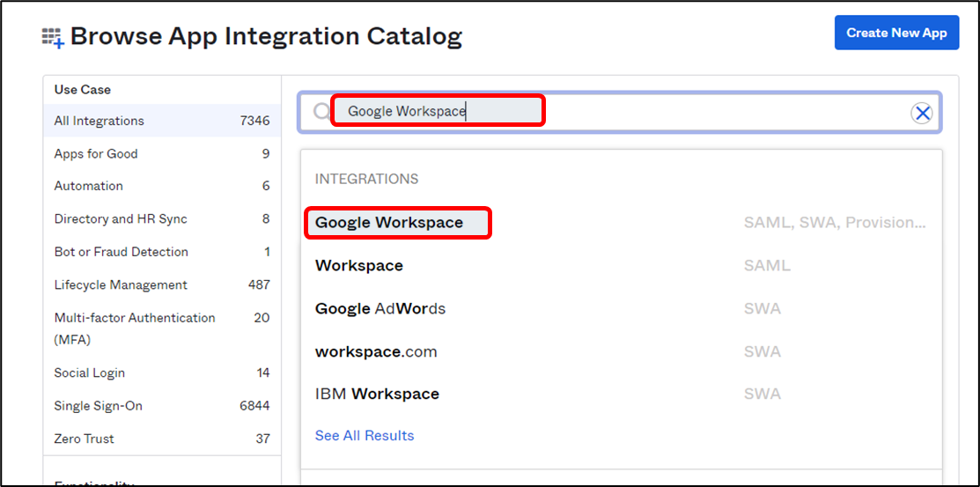980x487 pixels.
Task: Choose the Workspace SAML result
Action: point(359,265)
